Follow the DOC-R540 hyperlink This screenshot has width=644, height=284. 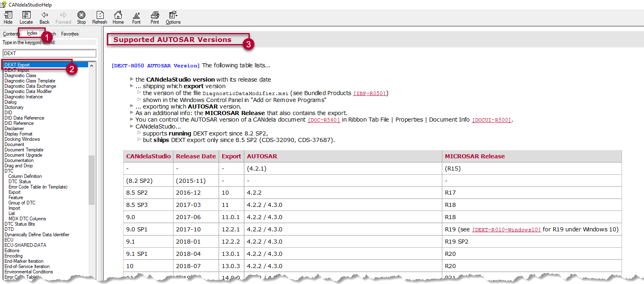click(324, 120)
